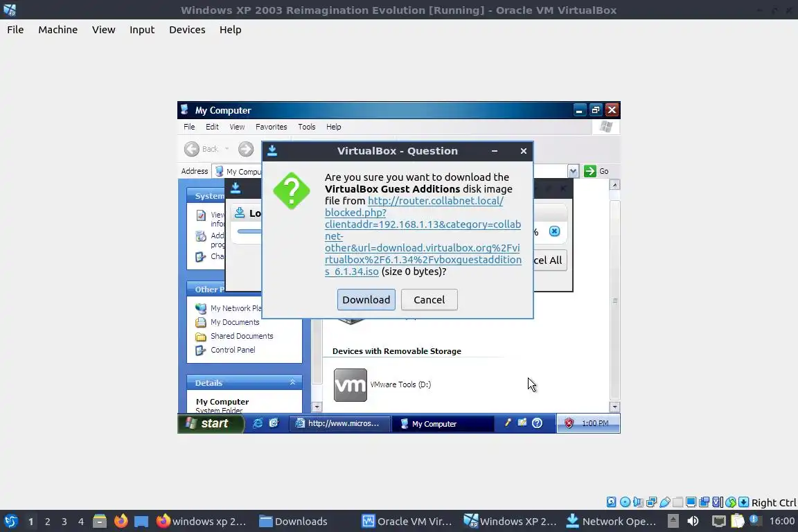Click the audio indicator icon in the VirtualBox status bar

pyautogui.click(x=638, y=502)
